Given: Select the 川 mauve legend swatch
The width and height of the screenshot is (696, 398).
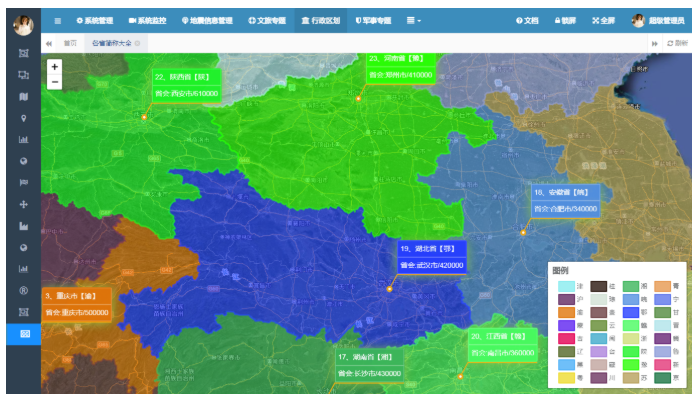Looking at the screenshot, I should (599, 378).
